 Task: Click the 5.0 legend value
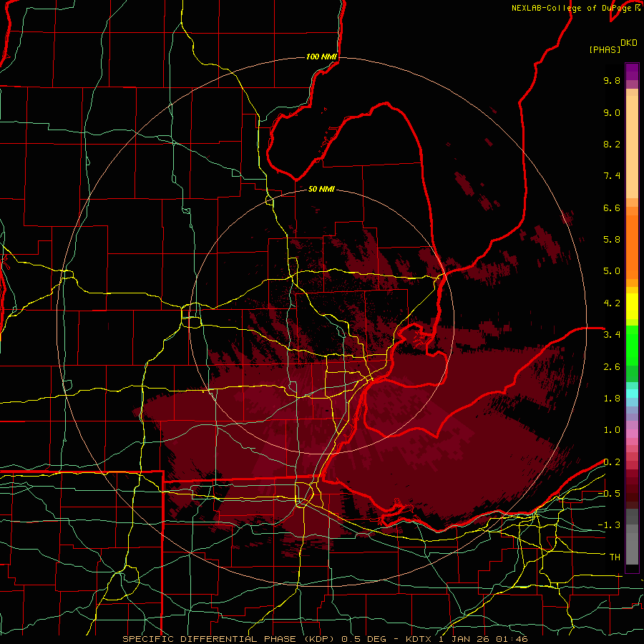[x=612, y=271]
